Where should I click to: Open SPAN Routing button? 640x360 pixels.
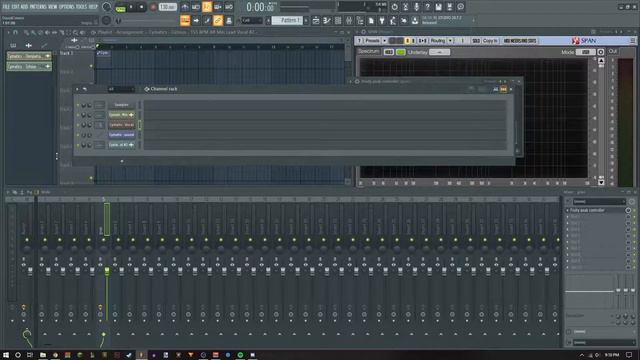[438, 41]
